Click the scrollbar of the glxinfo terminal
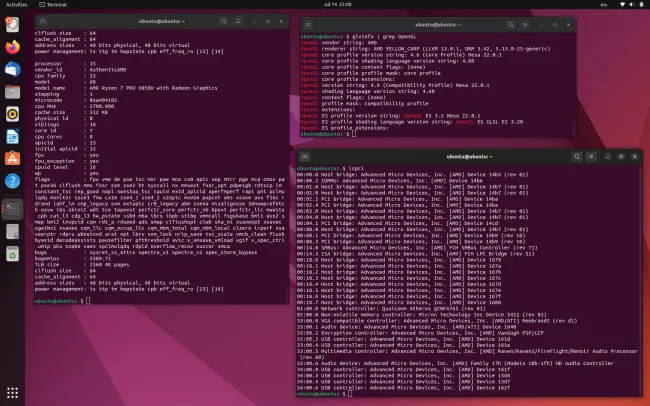This screenshot has width=650, height=406. click(574, 128)
